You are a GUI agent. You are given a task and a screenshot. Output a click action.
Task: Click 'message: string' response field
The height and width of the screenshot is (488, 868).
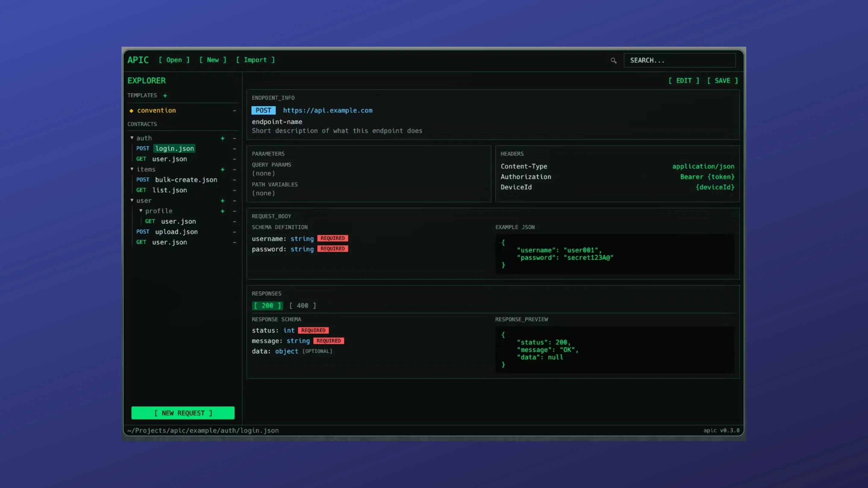click(281, 341)
